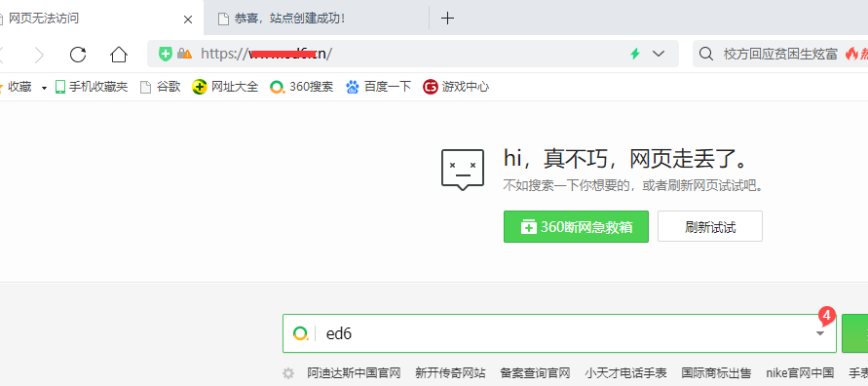Click the forward navigation arrow
The width and height of the screenshot is (868, 386).
click(39, 55)
